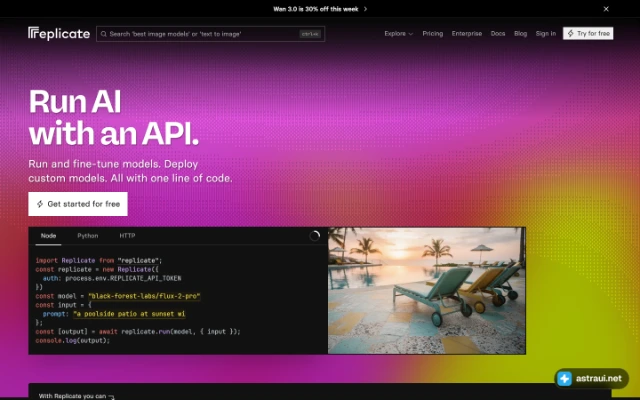This screenshot has width=640, height=400.
Task: Open the Docs link
Action: 498,34
